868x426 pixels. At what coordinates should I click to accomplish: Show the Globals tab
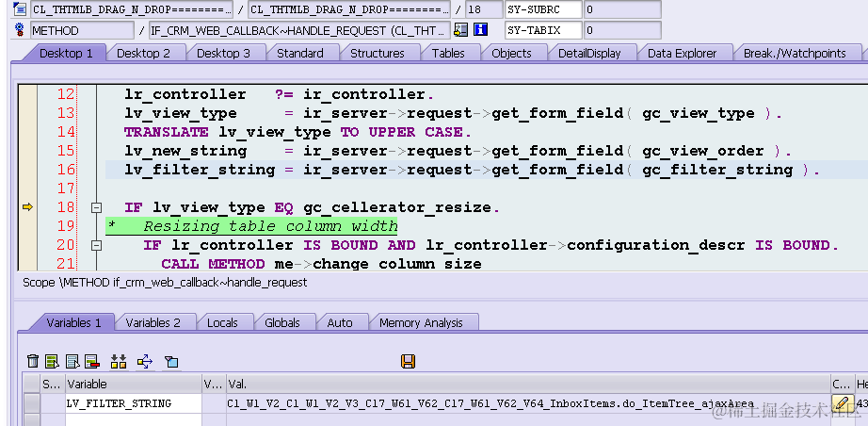(282, 322)
